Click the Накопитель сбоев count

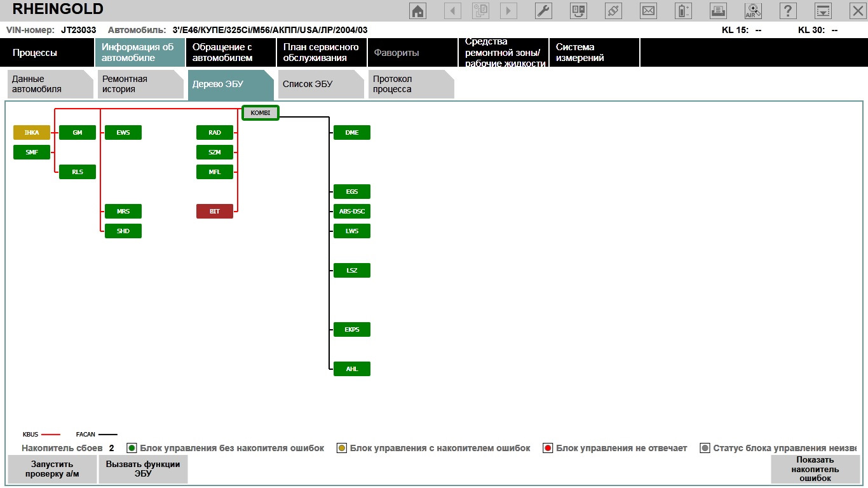point(111,448)
